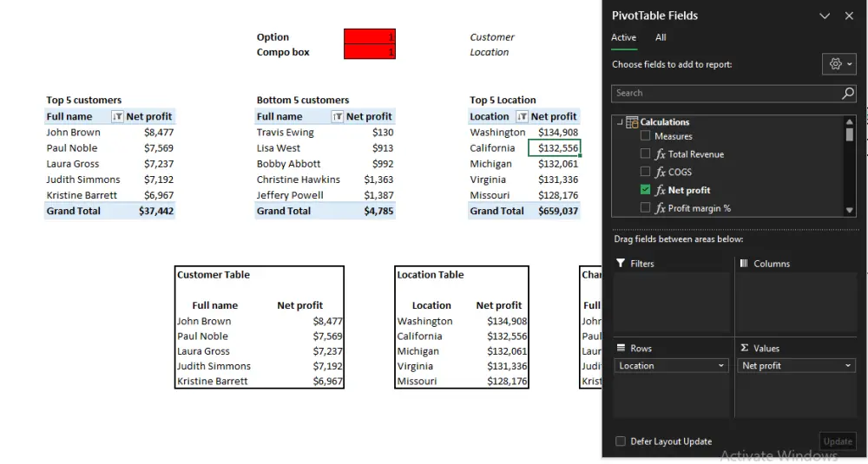Open the pane options chevron menu
The image size is (868, 464).
point(825,16)
